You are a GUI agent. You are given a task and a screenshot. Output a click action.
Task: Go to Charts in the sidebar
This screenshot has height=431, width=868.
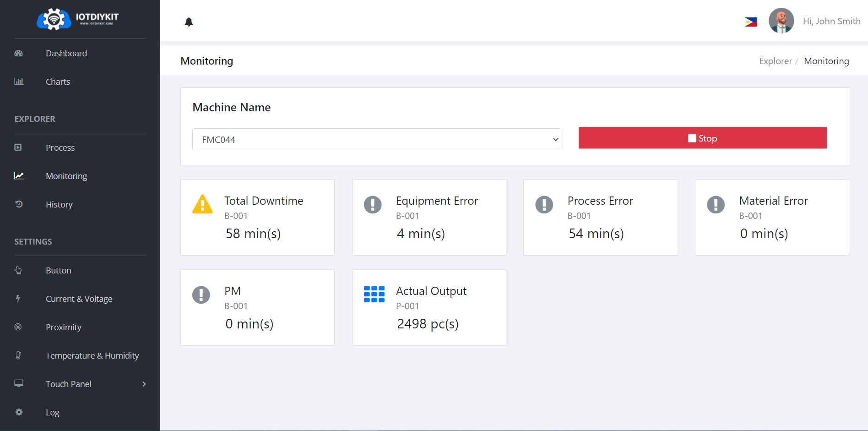click(58, 82)
